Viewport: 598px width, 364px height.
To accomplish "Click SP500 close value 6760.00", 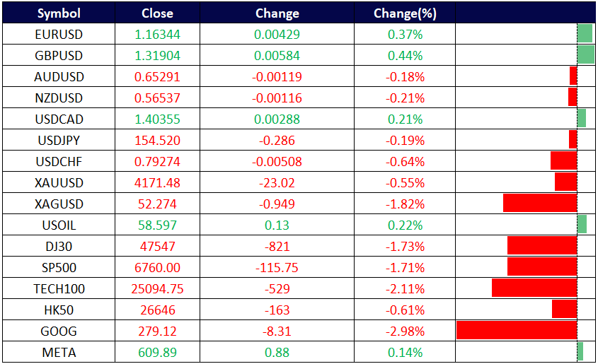I will click(x=156, y=267).
